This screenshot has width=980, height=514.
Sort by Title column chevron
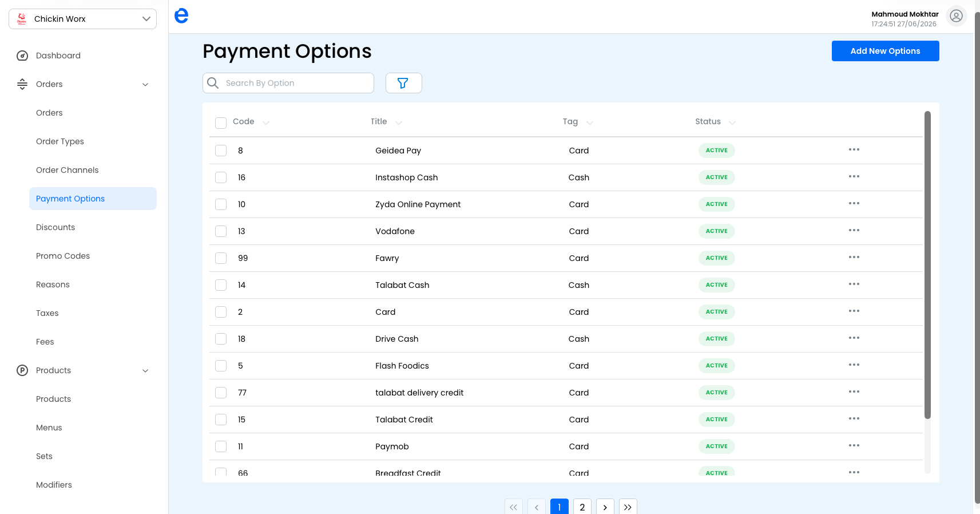(x=399, y=122)
